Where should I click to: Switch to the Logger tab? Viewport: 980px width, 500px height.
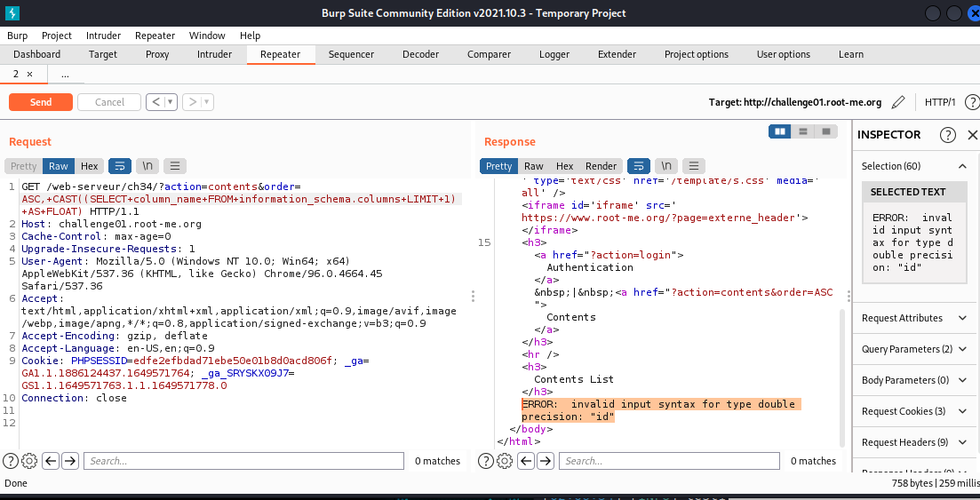(x=554, y=54)
